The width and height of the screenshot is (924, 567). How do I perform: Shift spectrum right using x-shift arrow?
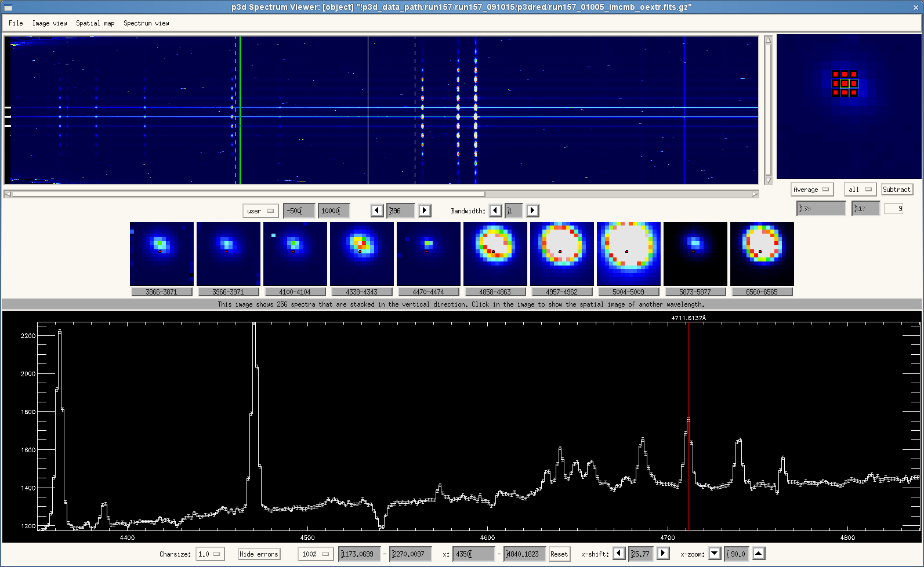pyautogui.click(x=663, y=554)
